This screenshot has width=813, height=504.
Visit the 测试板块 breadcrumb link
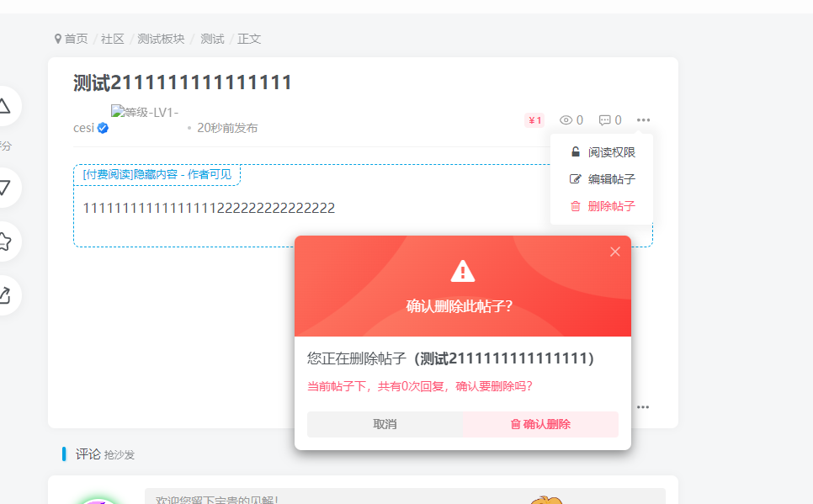(161, 38)
